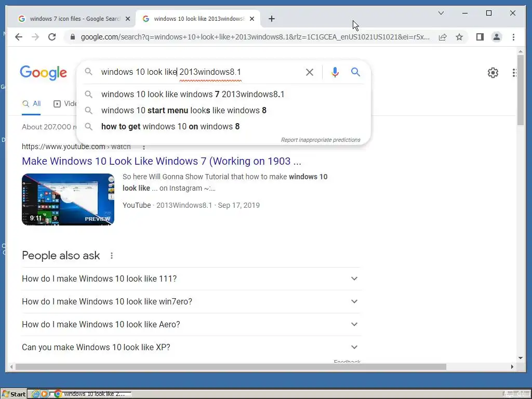
Task: Switch to Videos results tab
Action: 65,104
